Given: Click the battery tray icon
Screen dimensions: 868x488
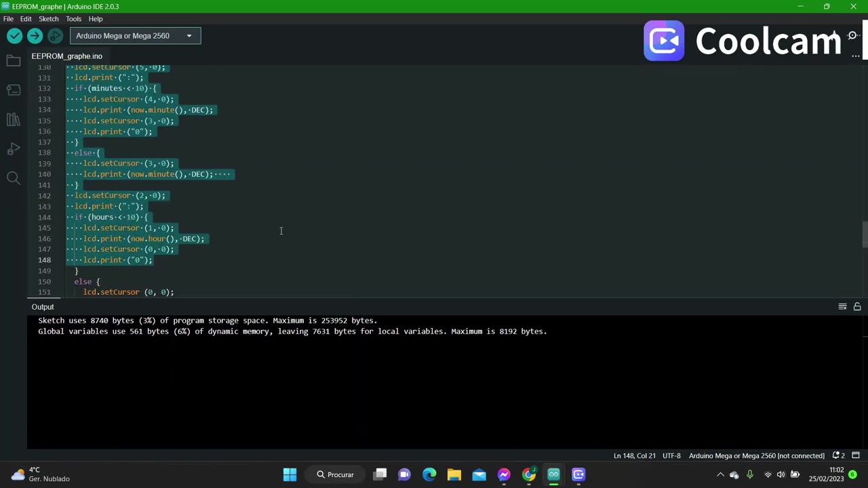Looking at the screenshot, I should pos(795,474).
